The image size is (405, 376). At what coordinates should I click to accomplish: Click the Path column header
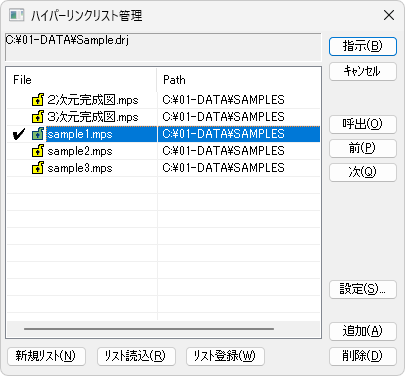(239, 80)
